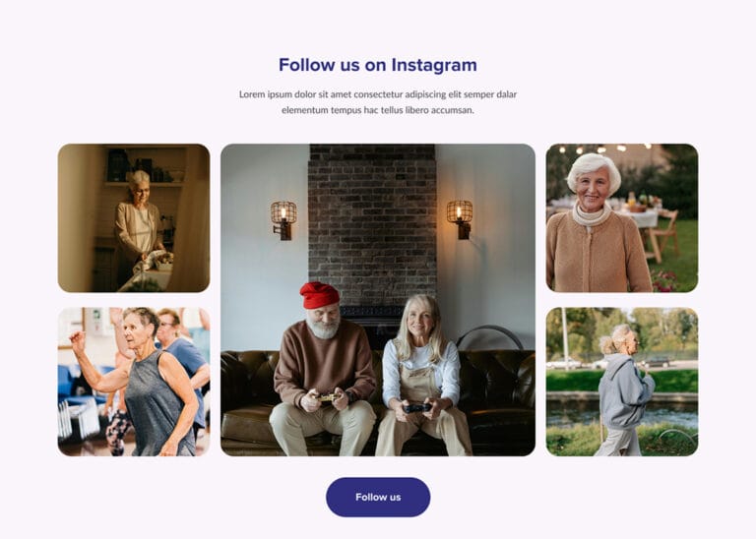Screen dimensions: 756x539
Task: Open the smiling woman in tan cardigan photo
Action: 622,217
